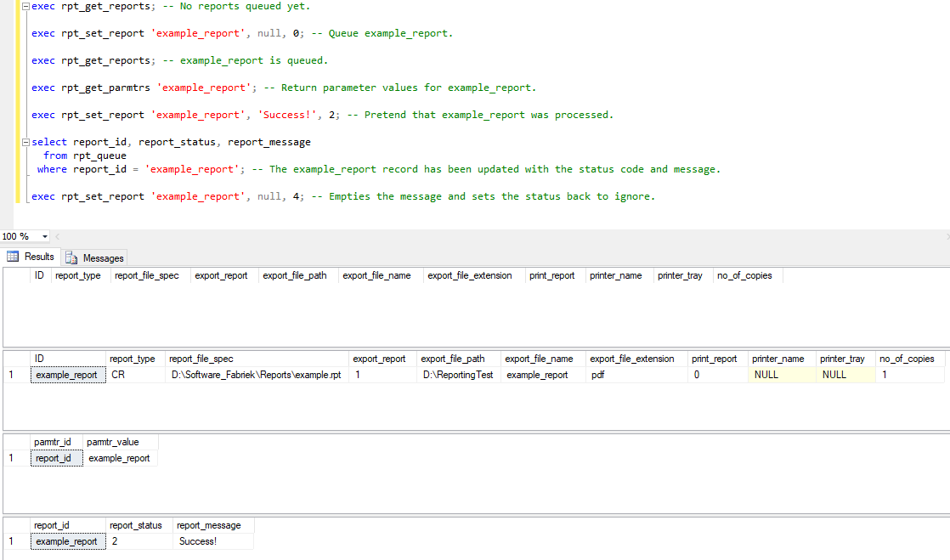
Task: Select row 1 header in parameters grid
Action: [x=12, y=458]
